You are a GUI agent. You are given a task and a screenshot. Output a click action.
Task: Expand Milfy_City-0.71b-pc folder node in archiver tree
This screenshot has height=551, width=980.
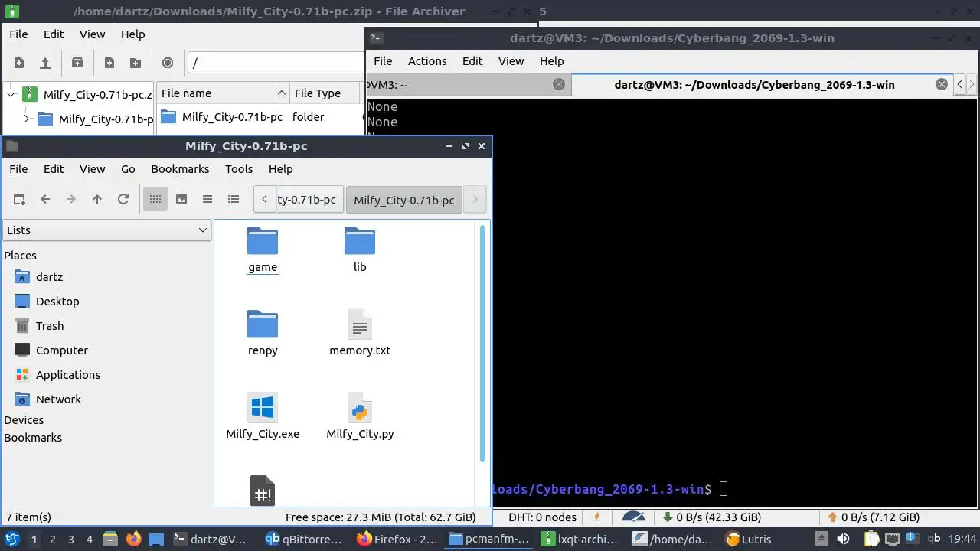point(26,119)
